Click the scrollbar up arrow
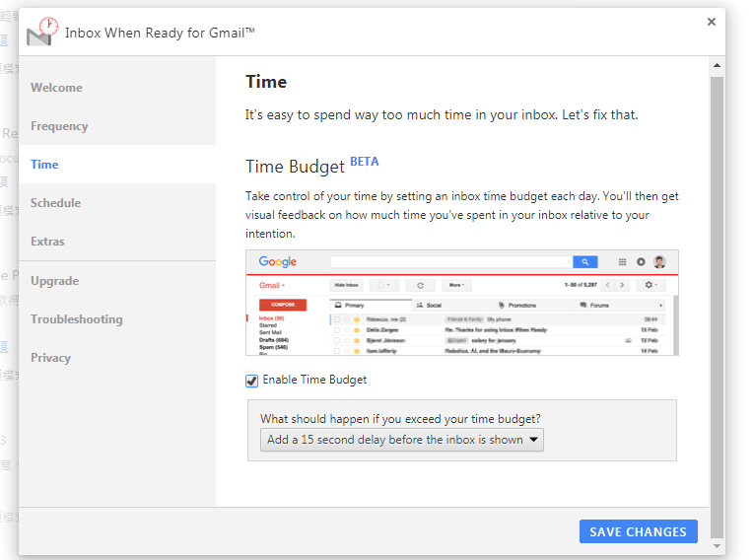Viewport: 754px width, 560px height. (x=717, y=66)
